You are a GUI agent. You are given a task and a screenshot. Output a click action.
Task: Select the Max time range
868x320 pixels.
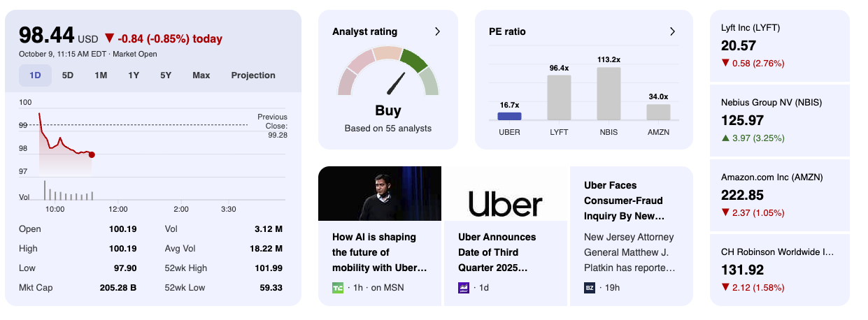pos(201,75)
